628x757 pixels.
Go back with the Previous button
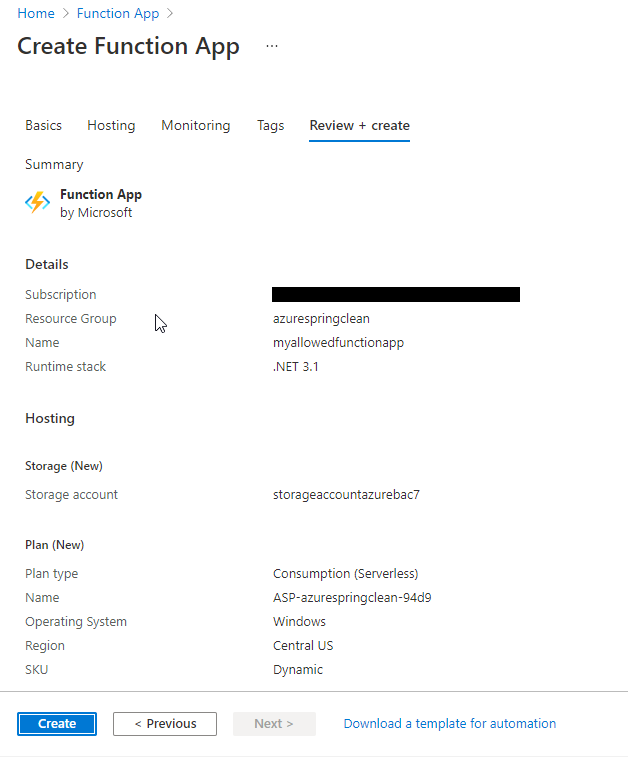[x=167, y=723]
